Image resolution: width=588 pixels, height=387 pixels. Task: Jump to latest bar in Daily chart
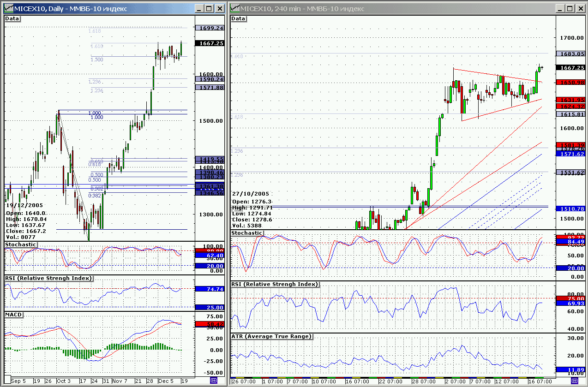tap(213, 380)
